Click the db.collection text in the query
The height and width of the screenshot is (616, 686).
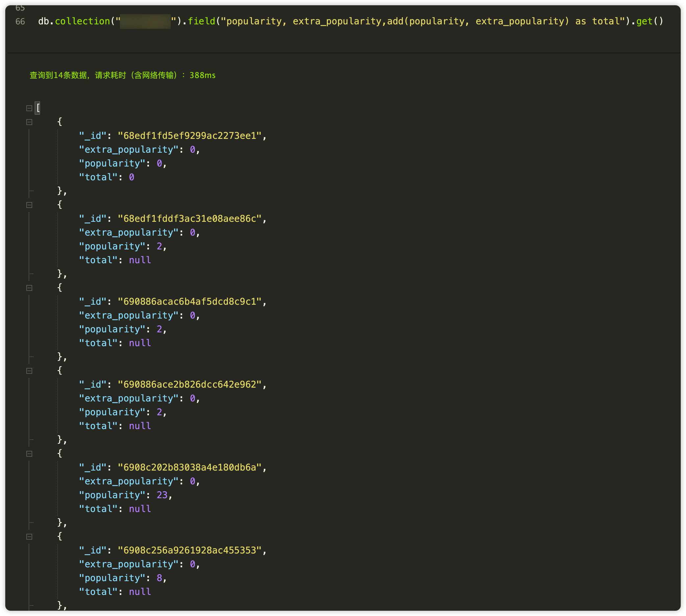pos(74,21)
